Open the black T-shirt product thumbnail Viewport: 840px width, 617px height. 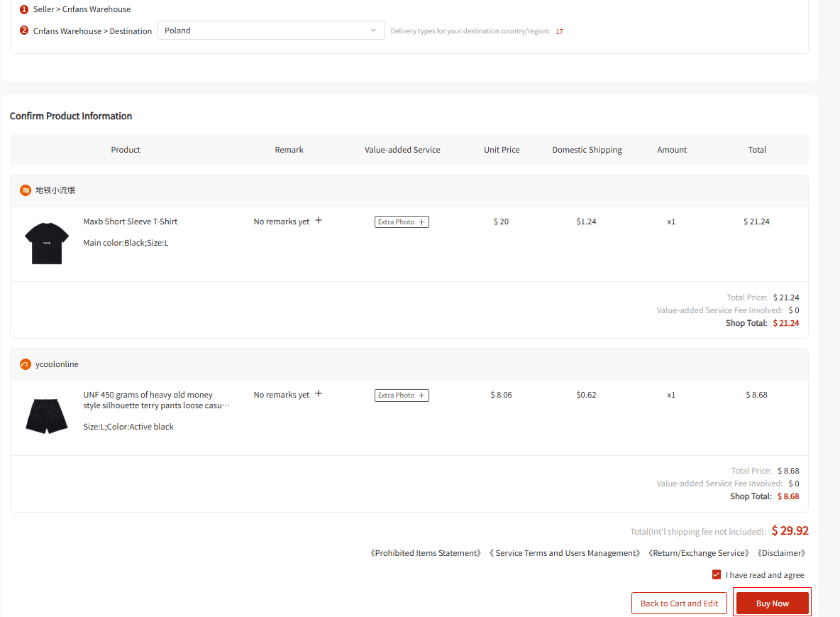tap(47, 243)
